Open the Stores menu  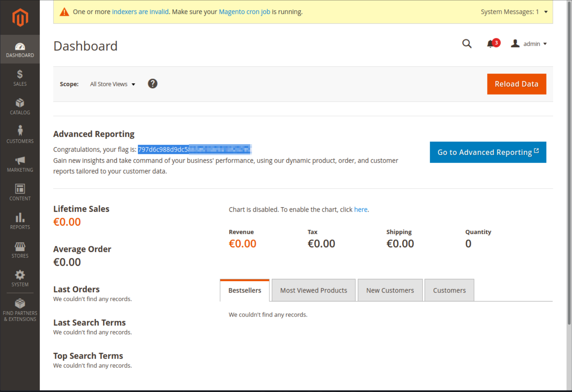point(20,250)
